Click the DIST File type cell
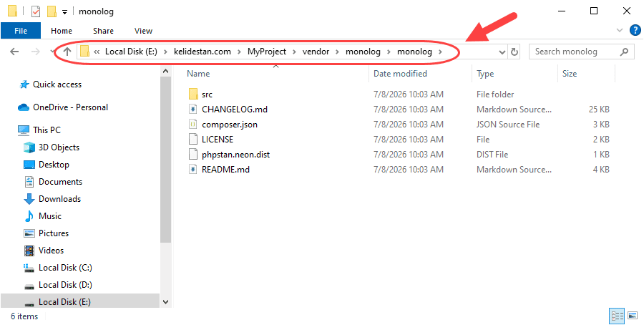The image size is (644, 325). pos(492,155)
